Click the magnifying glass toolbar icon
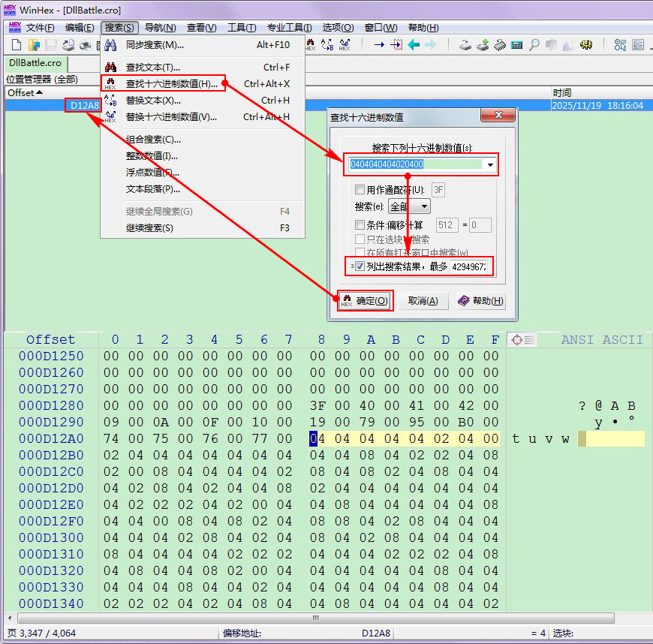The width and height of the screenshot is (653, 644). point(534,45)
